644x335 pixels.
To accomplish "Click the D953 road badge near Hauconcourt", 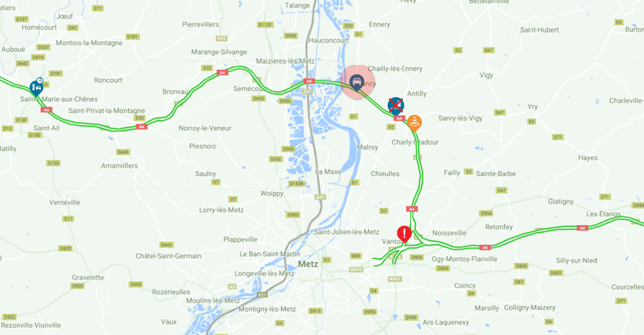I will (x=291, y=36).
